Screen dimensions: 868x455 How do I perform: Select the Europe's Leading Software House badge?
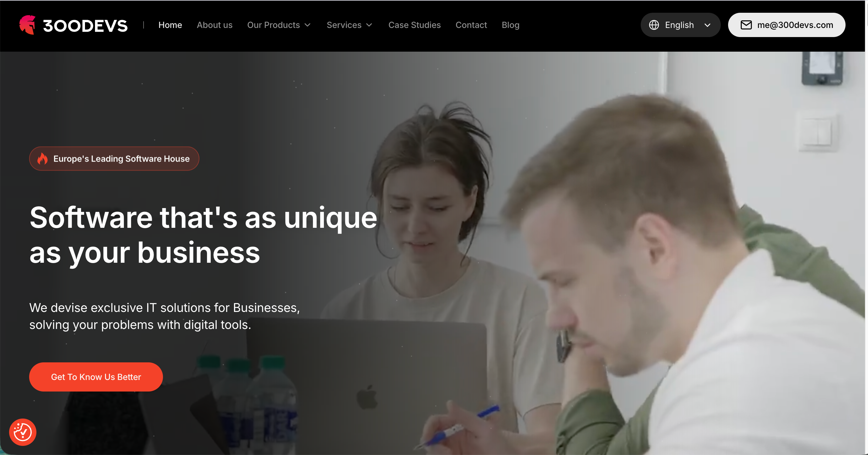(x=114, y=159)
